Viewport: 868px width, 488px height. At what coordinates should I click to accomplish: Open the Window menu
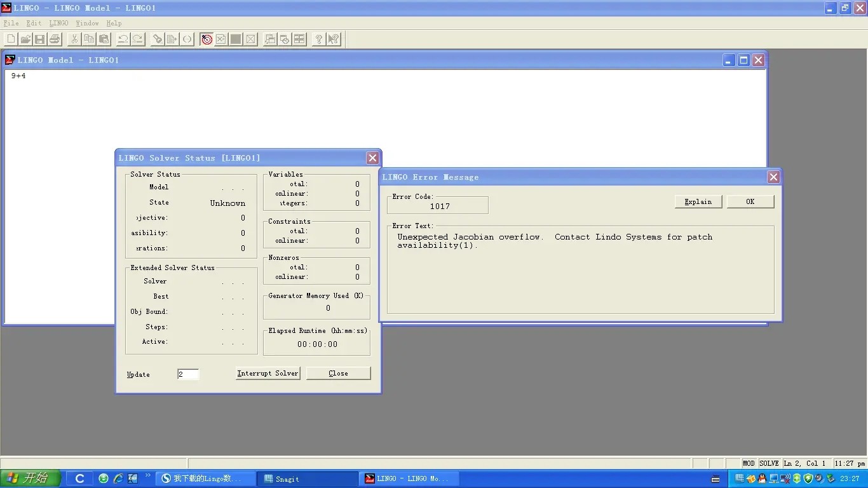coord(87,24)
